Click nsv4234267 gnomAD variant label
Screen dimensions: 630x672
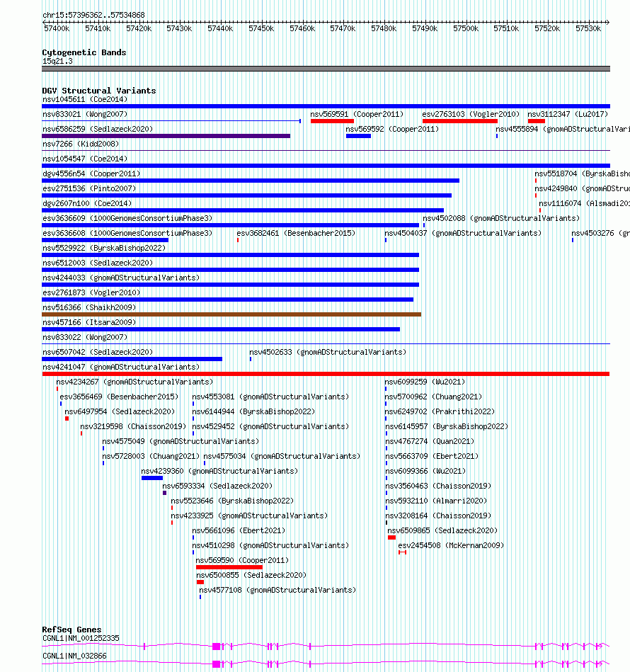(134, 382)
